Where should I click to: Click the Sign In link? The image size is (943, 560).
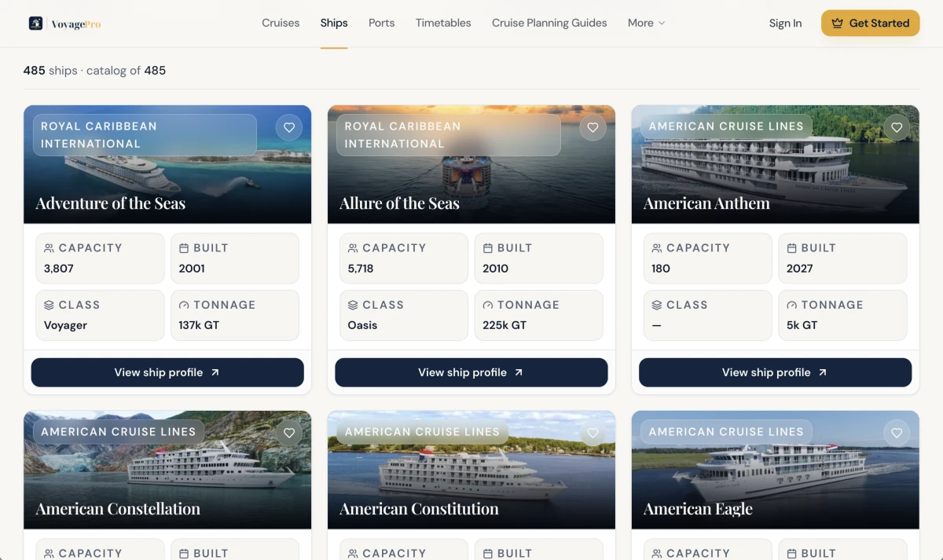point(786,24)
